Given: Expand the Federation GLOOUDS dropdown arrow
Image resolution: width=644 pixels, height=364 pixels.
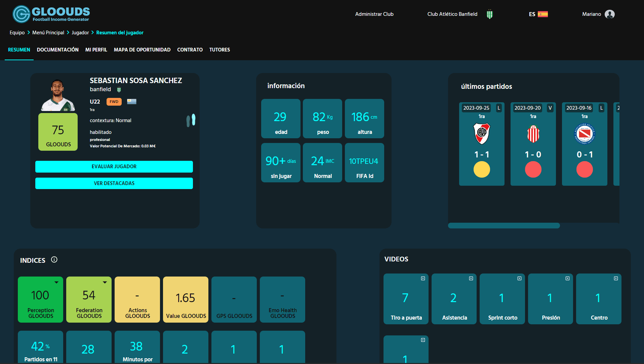Looking at the screenshot, I should coord(105,282).
